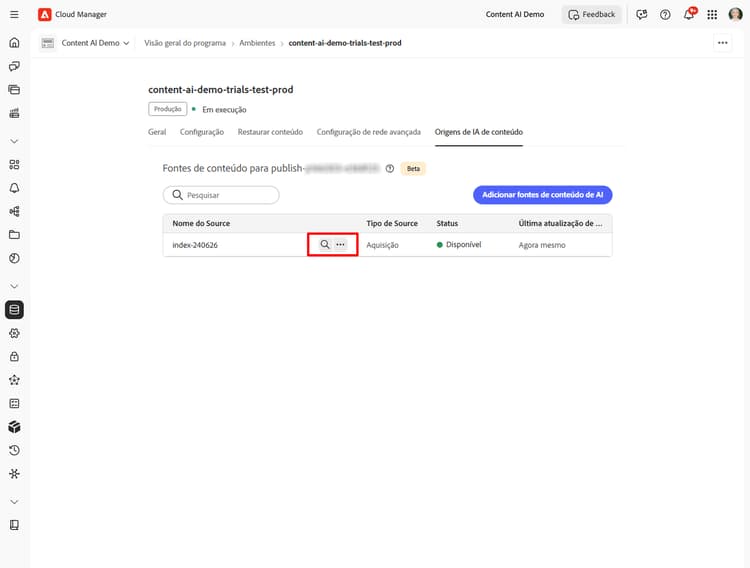Image resolution: width=750 pixels, height=568 pixels.
Task: Click the Adobe Cloud Manager logo
Action: [44, 14]
